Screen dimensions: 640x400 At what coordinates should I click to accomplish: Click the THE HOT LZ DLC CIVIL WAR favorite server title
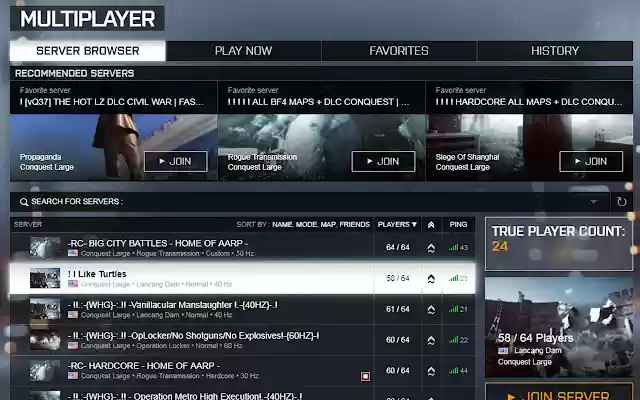112,102
